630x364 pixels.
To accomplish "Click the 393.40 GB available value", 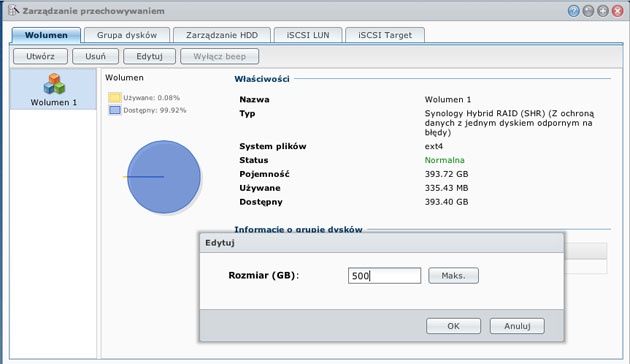I will click(x=446, y=202).
